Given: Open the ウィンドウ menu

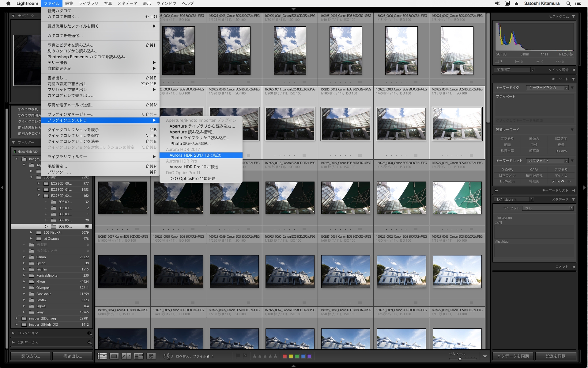Looking at the screenshot, I should pos(166,3).
